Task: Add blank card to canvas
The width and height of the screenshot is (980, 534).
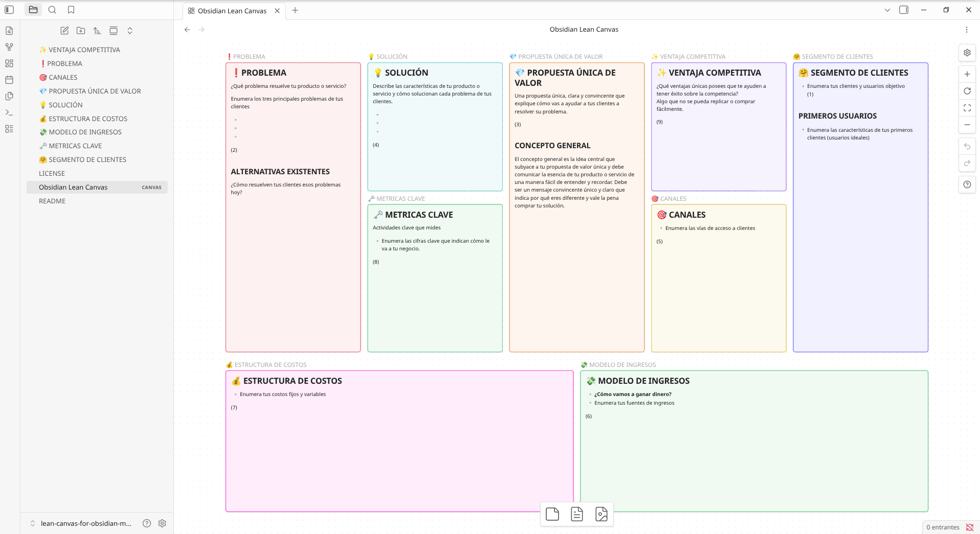Action: click(552, 514)
